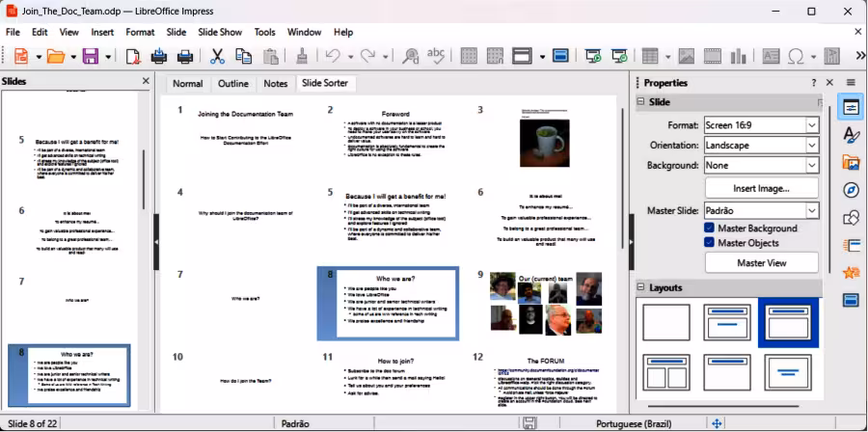The height and width of the screenshot is (432, 868).
Task: Click the Insert Text Box icon
Action: coord(772,56)
